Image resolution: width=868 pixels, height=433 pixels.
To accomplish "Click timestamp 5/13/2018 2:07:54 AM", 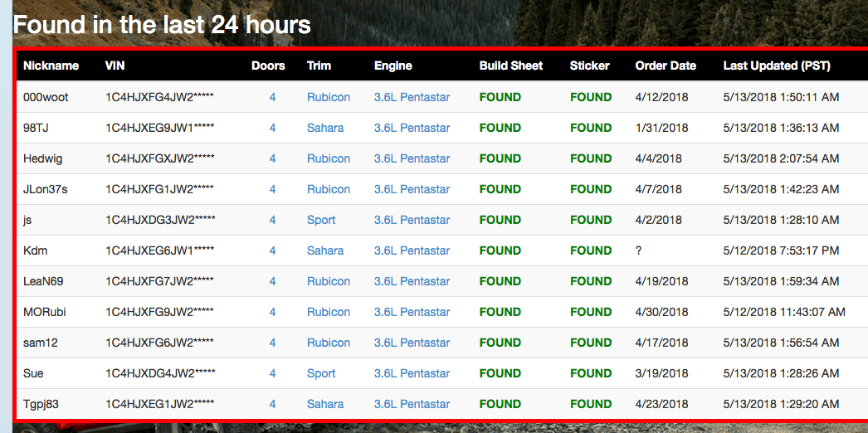I will (x=781, y=158).
